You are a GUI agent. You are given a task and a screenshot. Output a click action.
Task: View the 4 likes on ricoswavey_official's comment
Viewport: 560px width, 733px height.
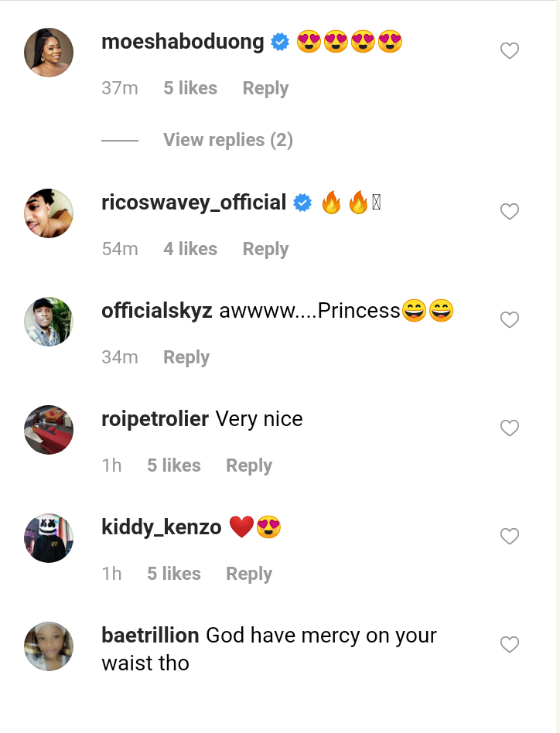(x=190, y=249)
